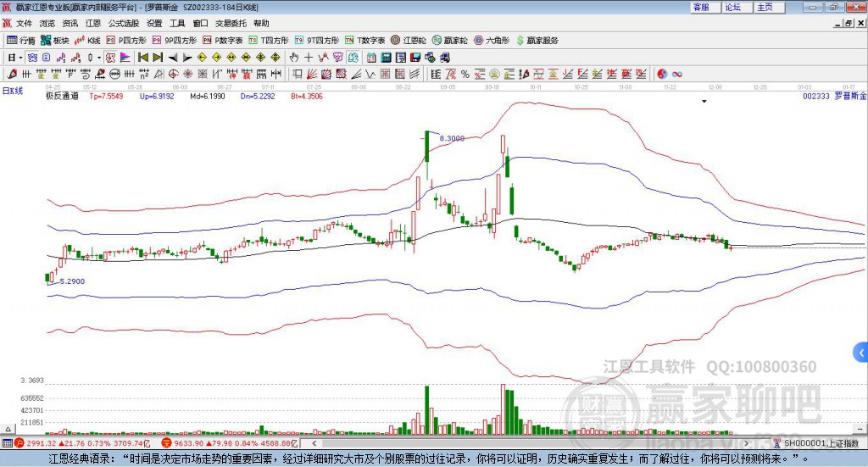Click the 客服 button
The width and height of the screenshot is (868, 467).
coord(705,7)
